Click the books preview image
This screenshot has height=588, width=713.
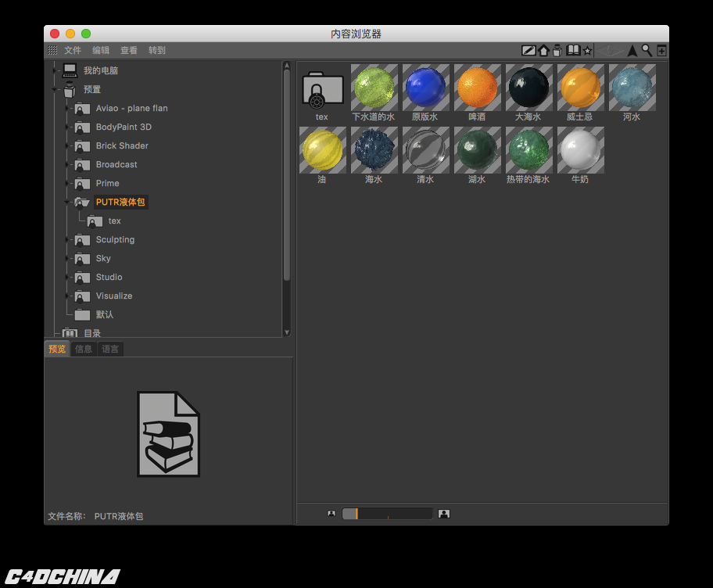click(169, 434)
